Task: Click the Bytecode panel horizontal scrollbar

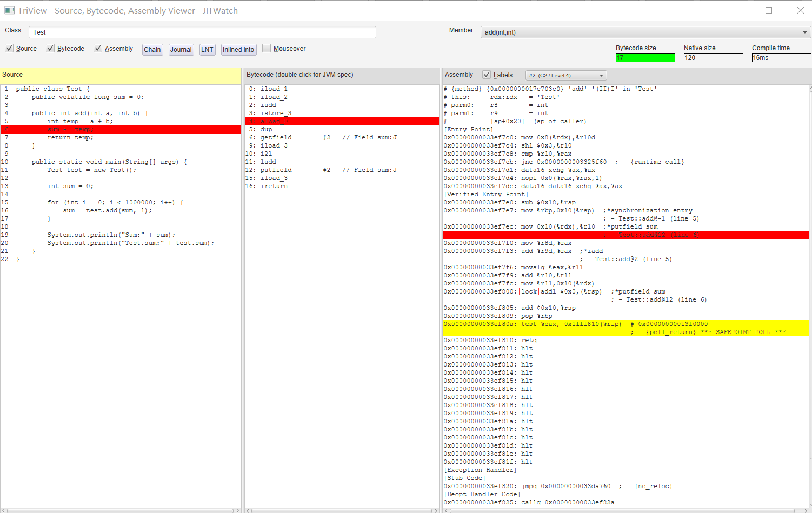Action: pos(342,510)
